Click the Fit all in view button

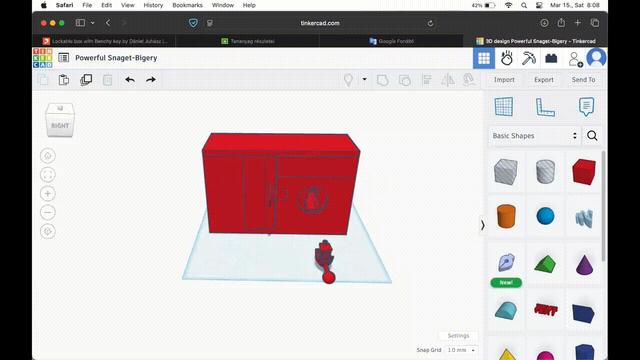coord(48,175)
